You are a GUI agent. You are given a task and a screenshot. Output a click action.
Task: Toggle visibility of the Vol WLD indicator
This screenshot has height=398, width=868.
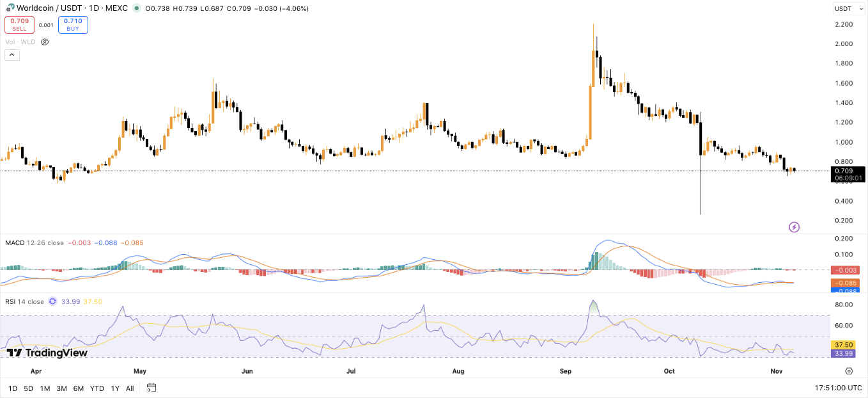point(45,42)
